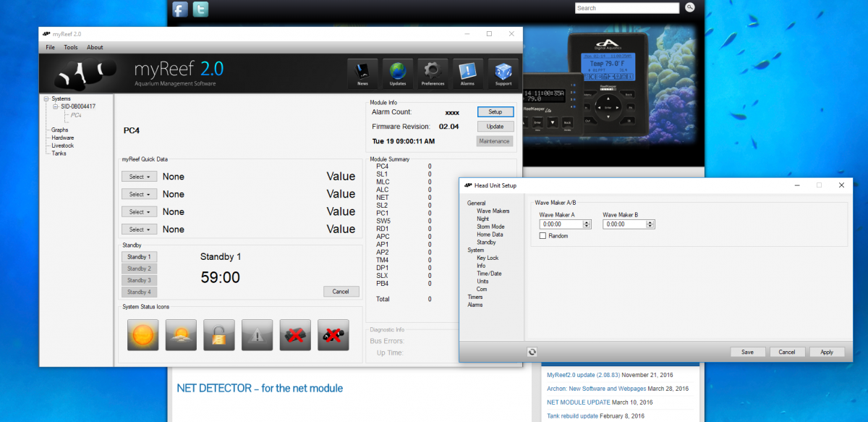Open Preferences gear icon in myReef
The width and height of the screenshot is (868, 422).
click(433, 73)
